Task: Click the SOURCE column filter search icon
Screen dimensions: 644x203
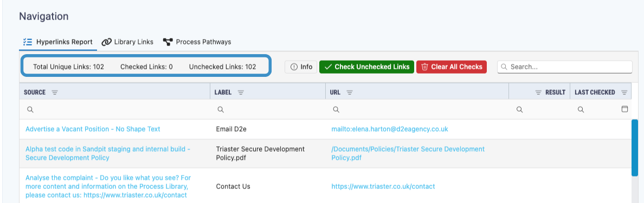Action: [30, 109]
